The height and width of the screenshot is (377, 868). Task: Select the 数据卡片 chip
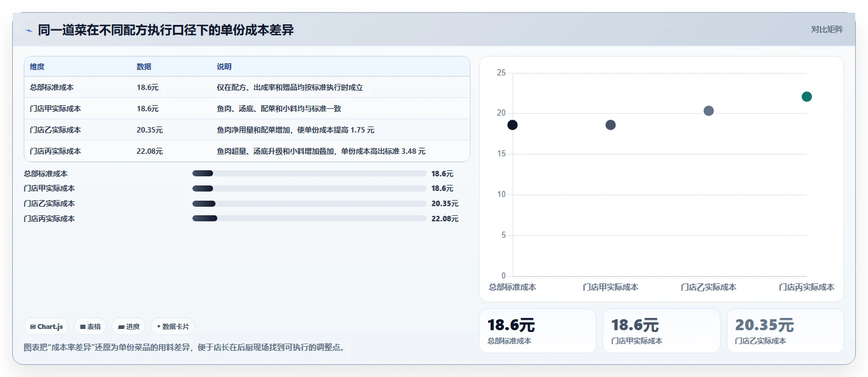coord(173,327)
